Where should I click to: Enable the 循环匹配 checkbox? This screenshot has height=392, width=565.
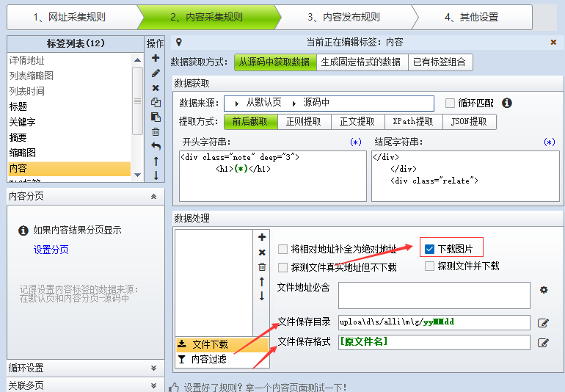click(x=451, y=103)
